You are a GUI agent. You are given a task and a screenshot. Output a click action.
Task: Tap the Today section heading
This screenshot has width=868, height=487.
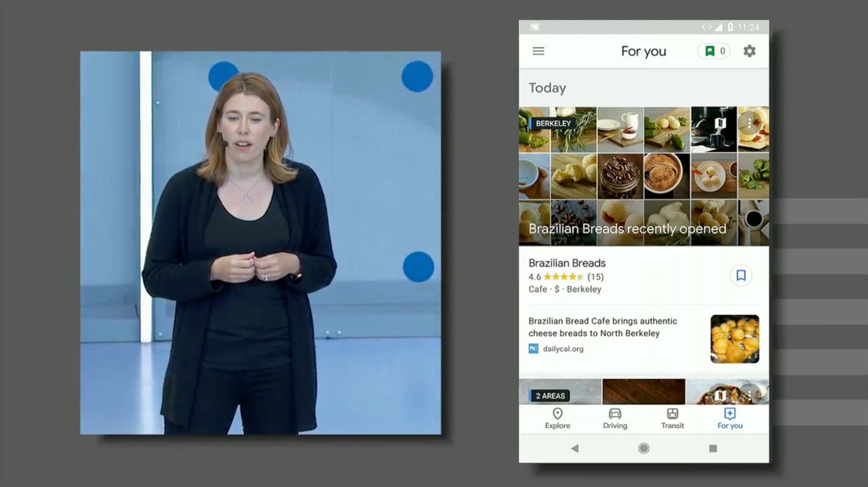547,88
